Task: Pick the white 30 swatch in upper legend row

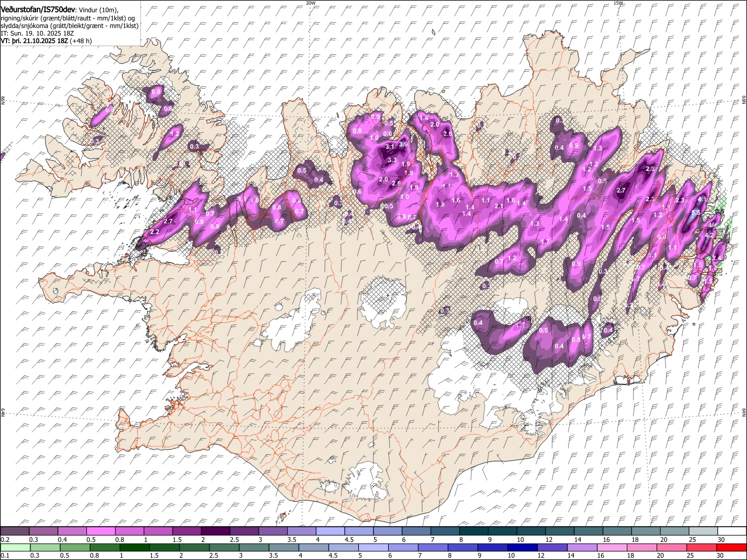Action: pyautogui.click(x=731, y=531)
